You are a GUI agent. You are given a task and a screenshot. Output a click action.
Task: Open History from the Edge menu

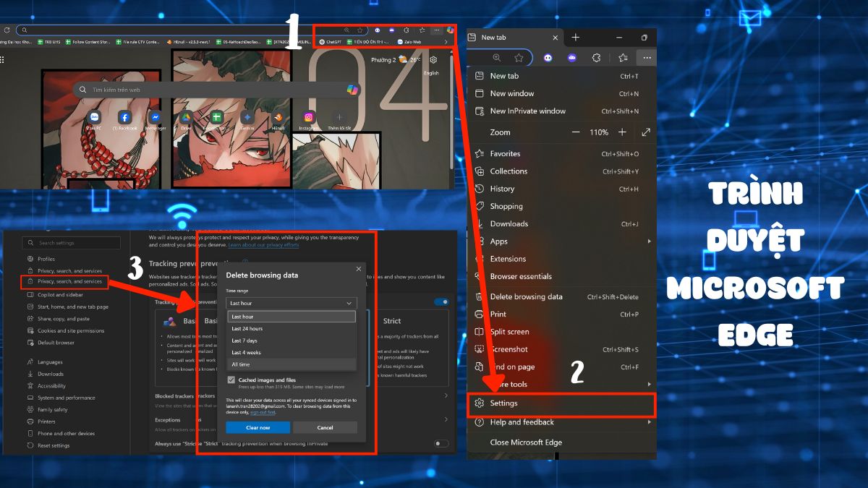pyautogui.click(x=561, y=189)
